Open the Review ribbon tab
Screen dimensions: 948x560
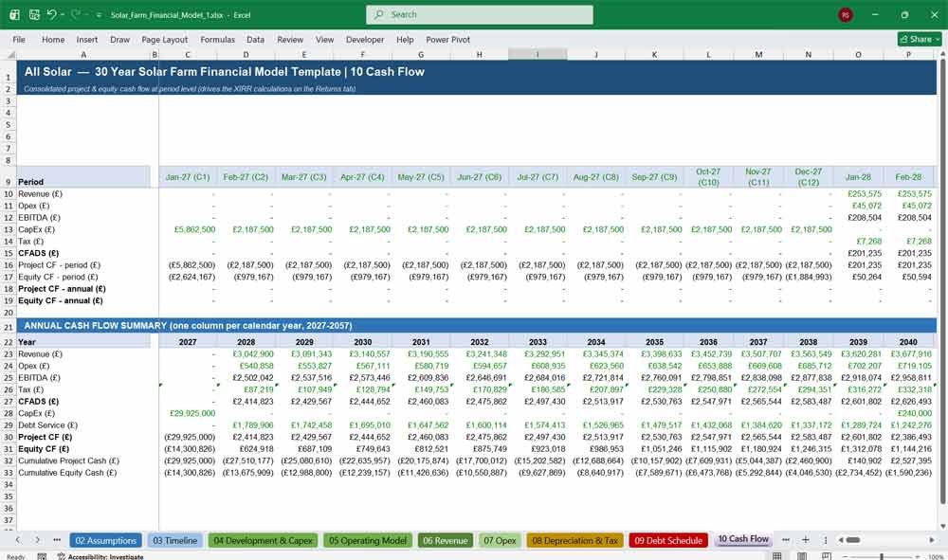point(289,39)
